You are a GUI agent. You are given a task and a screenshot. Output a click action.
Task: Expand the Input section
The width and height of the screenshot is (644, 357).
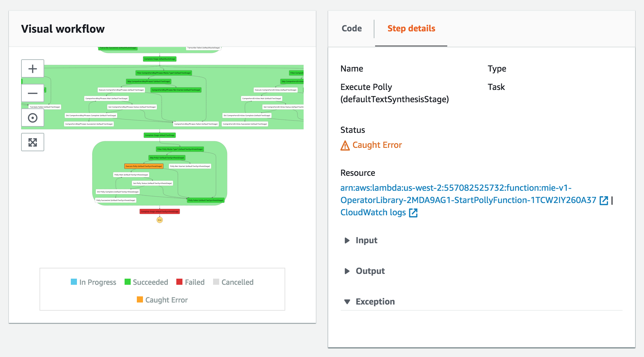point(361,240)
